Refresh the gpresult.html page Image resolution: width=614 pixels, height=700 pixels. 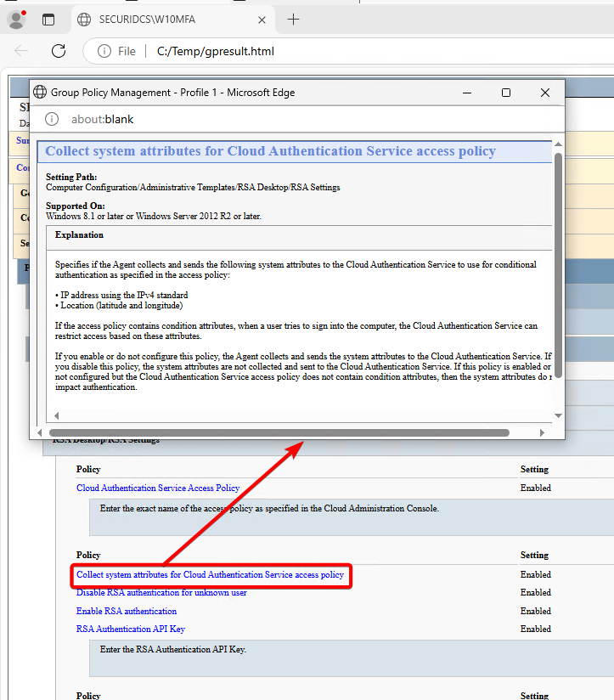pyautogui.click(x=59, y=51)
